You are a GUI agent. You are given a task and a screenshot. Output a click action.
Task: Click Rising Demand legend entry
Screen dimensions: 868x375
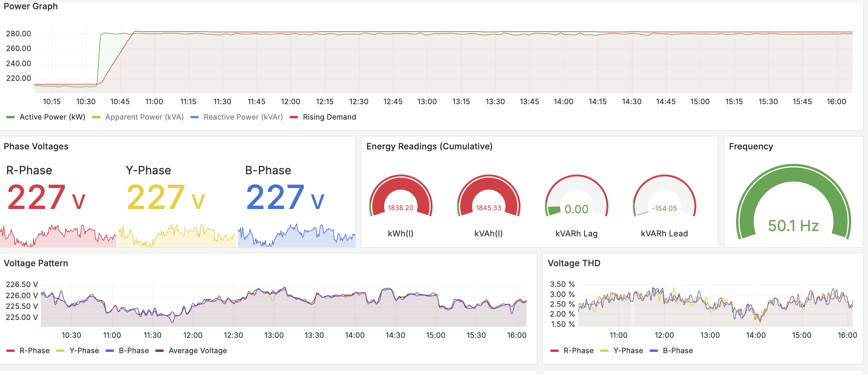click(329, 117)
